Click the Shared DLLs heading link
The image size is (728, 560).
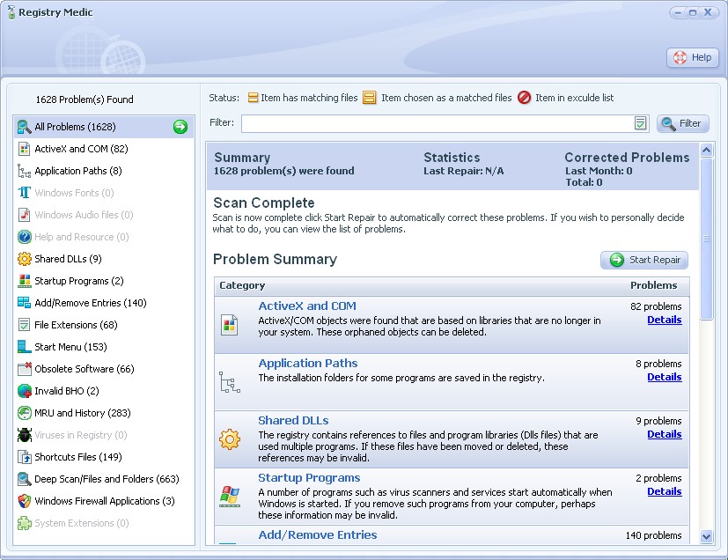(x=293, y=420)
